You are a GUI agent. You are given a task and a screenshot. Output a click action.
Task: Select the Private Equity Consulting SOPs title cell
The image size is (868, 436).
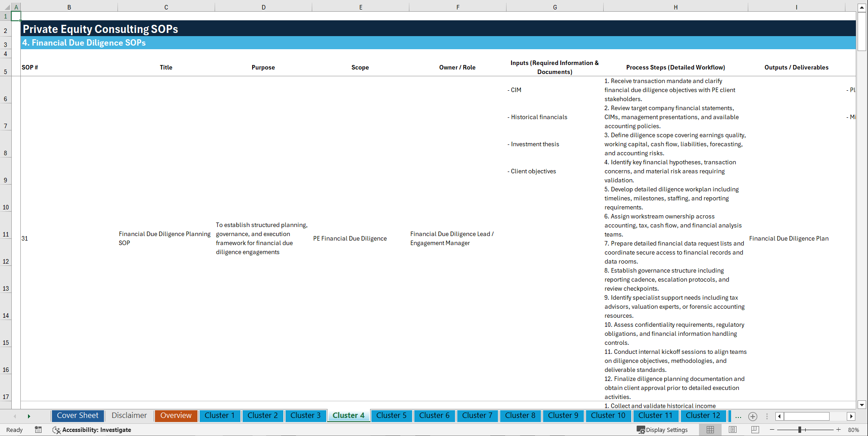pos(438,28)
